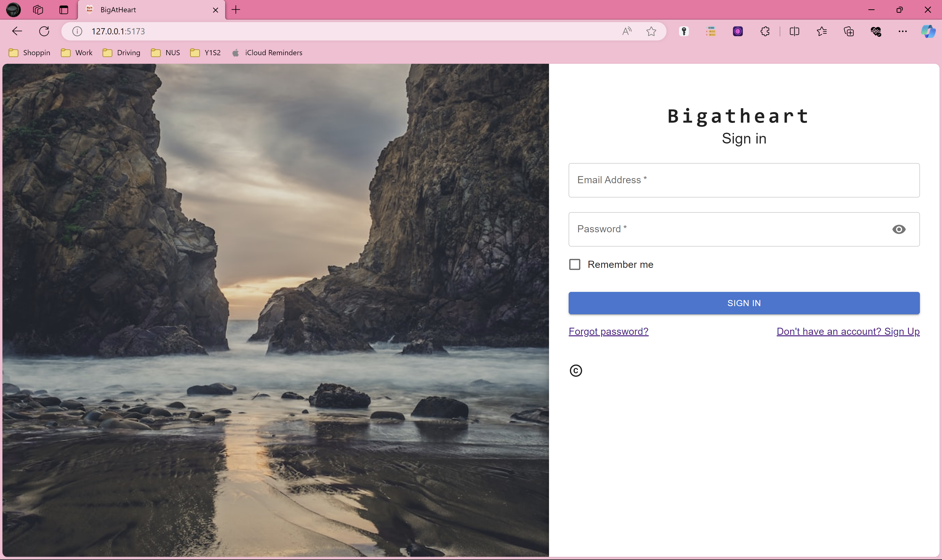Viewport: 942px width, 560px height.
Task: Open the Sign Up account link
Action: click(x=848, y=331)
